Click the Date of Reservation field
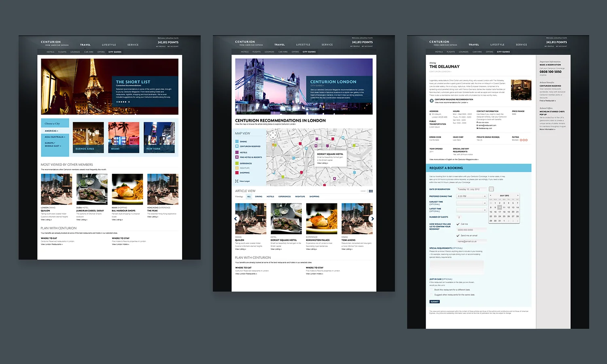 [x=471, y=189]
